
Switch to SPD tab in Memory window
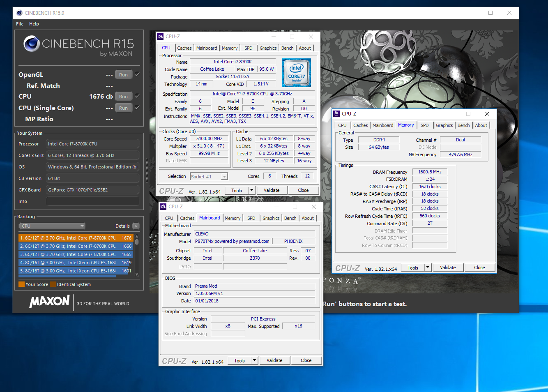click(424, 125)
